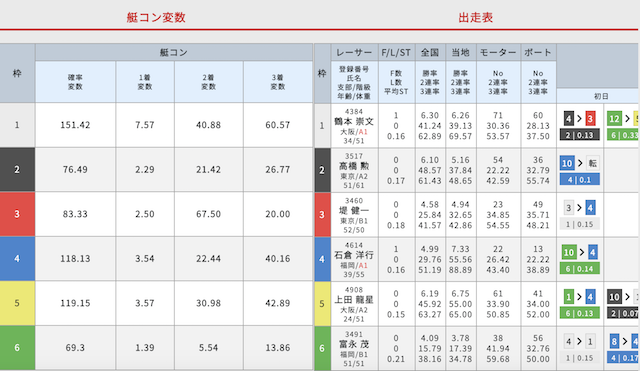Click black 10 badge in lane 5 row
640x371 pixels.
click(614, 297)
